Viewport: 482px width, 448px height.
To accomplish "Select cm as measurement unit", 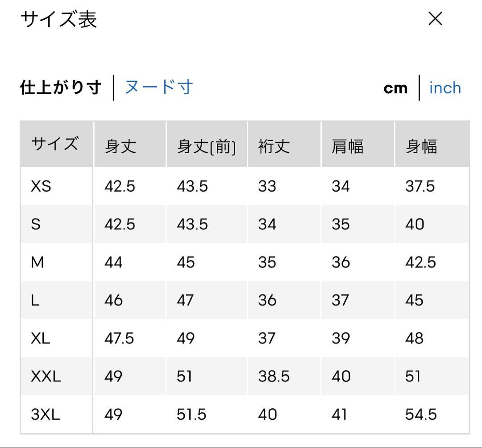I will point(395,88).
